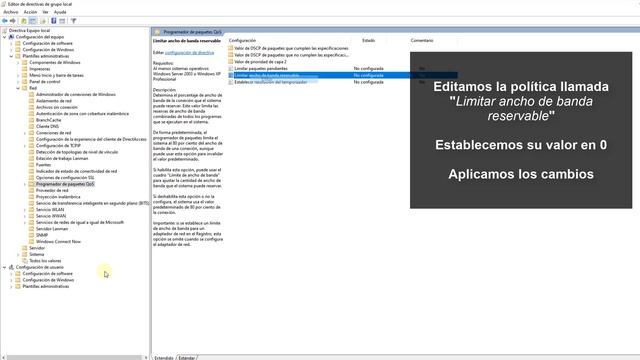Click folder icon beside SNMP

coord(31,235)
